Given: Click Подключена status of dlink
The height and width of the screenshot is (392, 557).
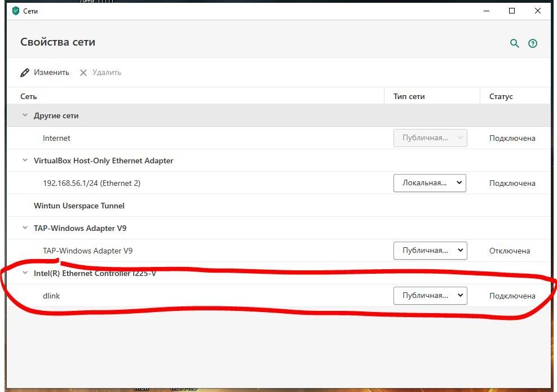Looking at the screenshot, I should tap(512, 296).
